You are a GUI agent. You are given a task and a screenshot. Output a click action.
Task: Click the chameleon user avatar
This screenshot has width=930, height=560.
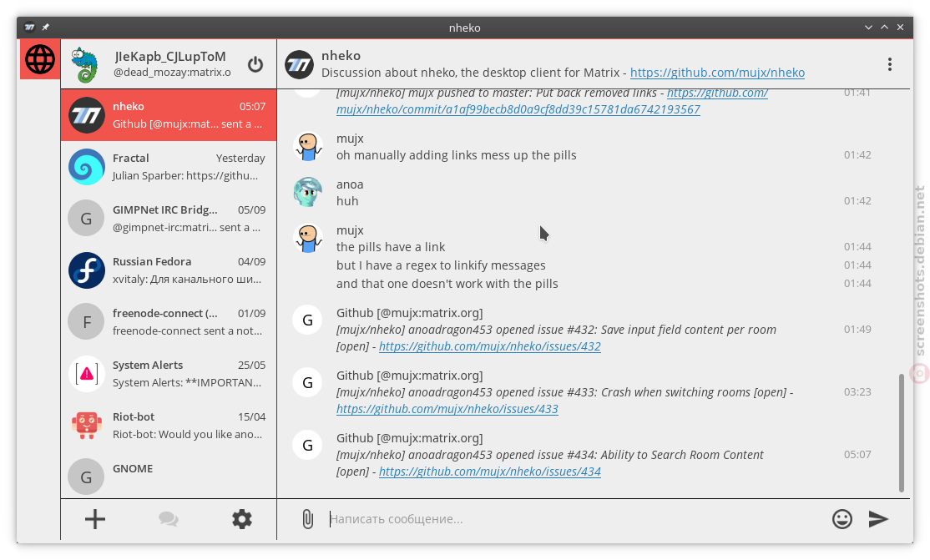pyautogui.click(x=86, y=64)
